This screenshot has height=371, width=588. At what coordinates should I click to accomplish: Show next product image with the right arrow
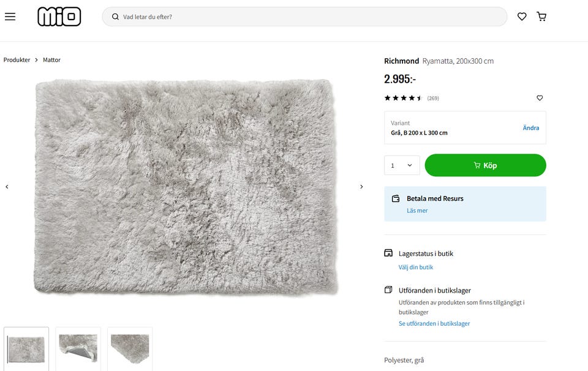point(361,187)
